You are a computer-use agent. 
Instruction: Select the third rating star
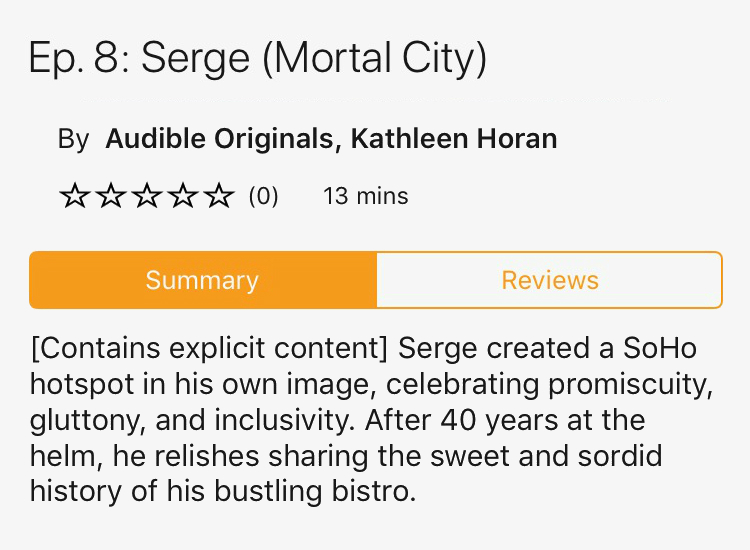point(146,197)
